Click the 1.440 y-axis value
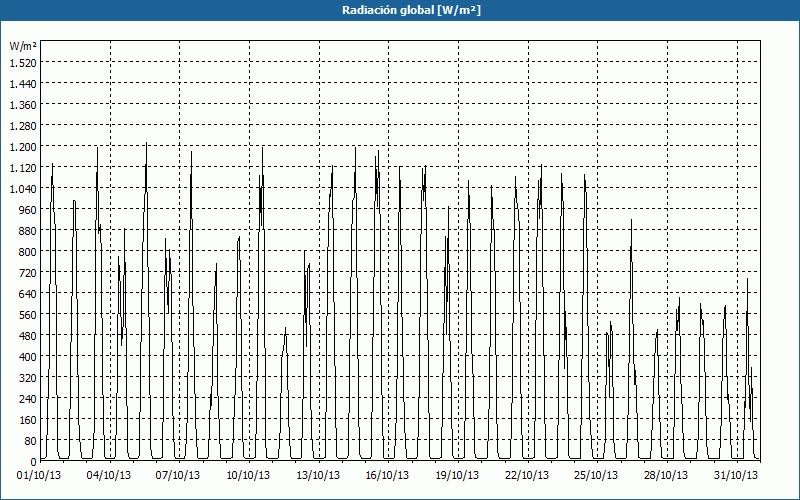The width and height of the screenshot is (800, 500). tap(23, 83)
